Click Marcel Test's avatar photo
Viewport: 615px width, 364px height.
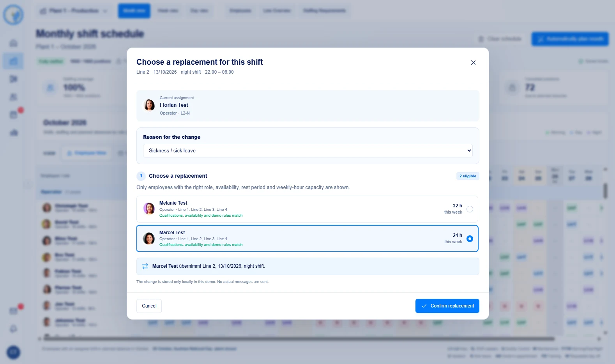[149, 239]
